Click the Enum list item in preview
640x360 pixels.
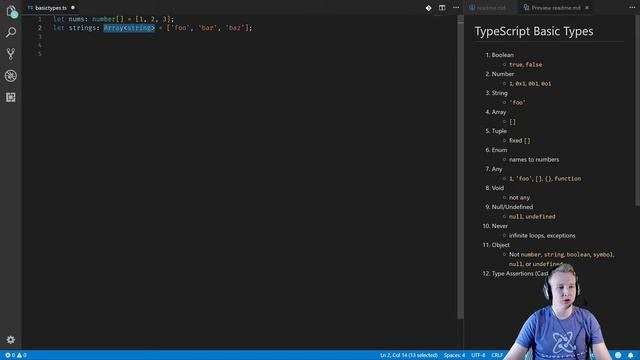point(499,150)
